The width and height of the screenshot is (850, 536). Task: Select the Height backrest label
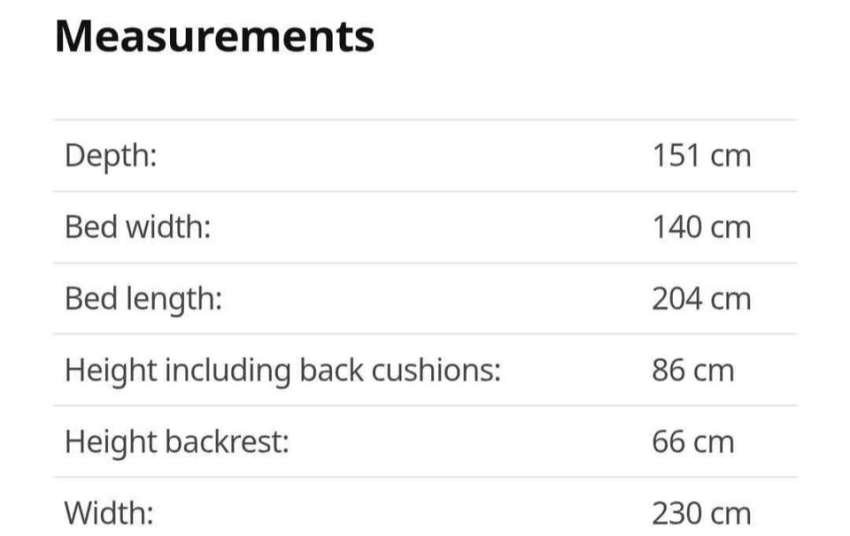pyautogui.click(x=177, y=442)
